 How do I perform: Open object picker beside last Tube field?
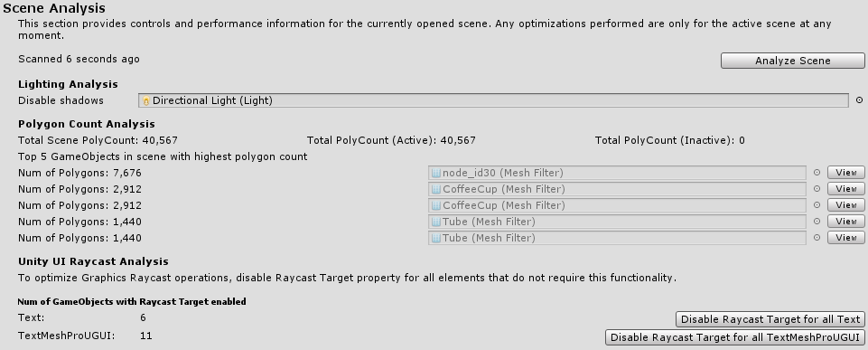[817, 237]
